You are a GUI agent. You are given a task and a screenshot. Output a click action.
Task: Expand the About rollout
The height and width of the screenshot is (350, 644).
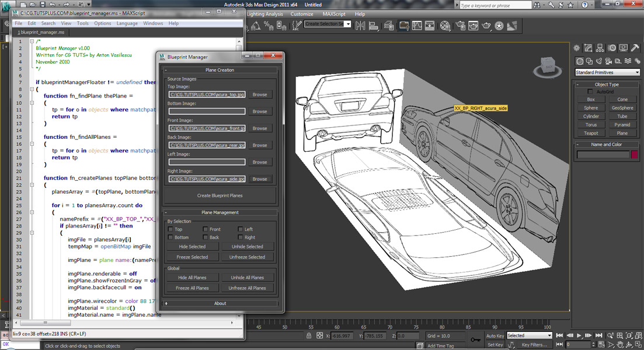(x=220, y=303)
